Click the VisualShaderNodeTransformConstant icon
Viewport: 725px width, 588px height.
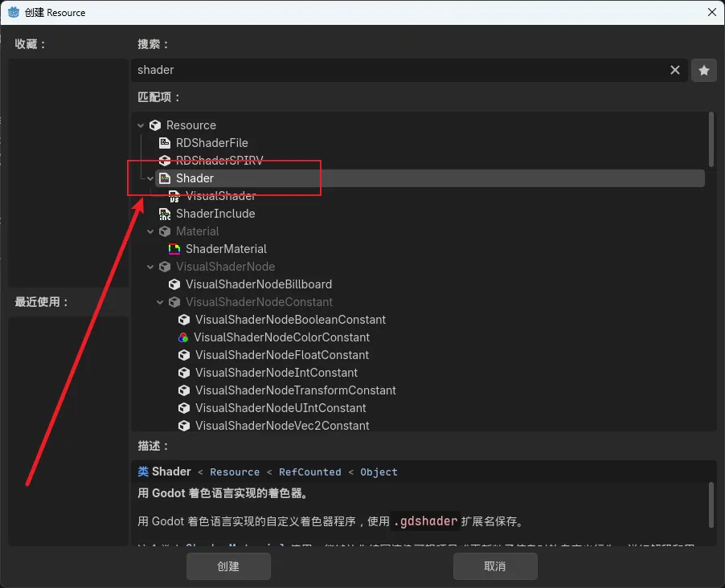183,390
